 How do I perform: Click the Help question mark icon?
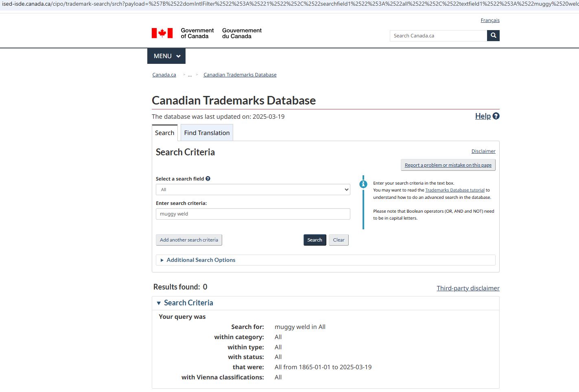pyautogui.click(x=496, y=116)
